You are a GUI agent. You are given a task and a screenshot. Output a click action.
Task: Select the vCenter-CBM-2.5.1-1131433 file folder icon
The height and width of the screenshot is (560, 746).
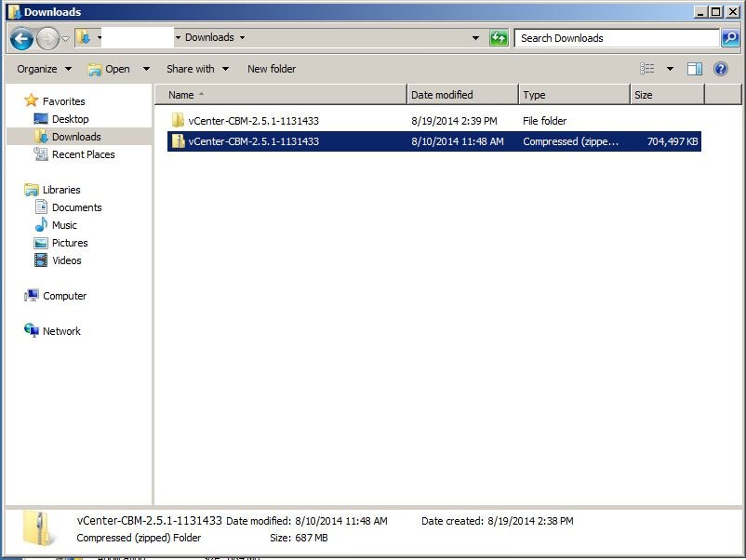(x=178, y=121)
